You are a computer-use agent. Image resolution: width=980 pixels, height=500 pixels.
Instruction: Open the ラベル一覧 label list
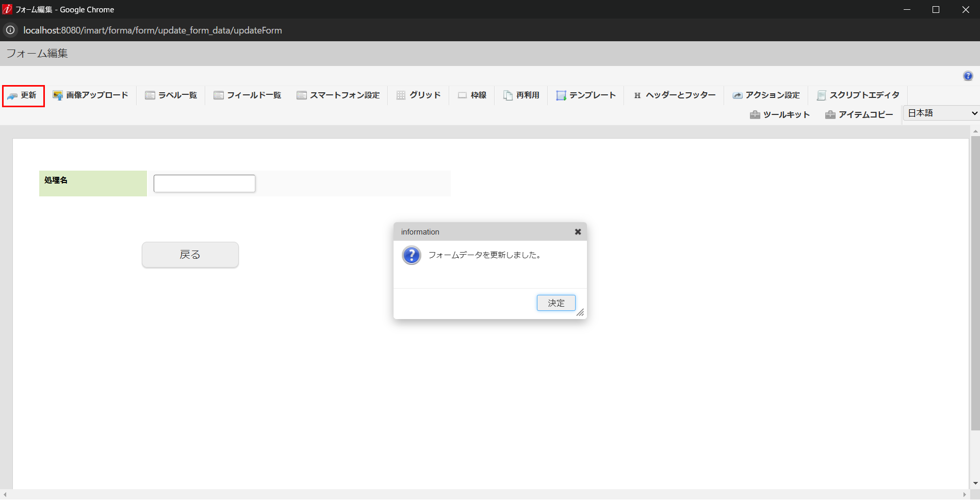(x=171, y=95)
